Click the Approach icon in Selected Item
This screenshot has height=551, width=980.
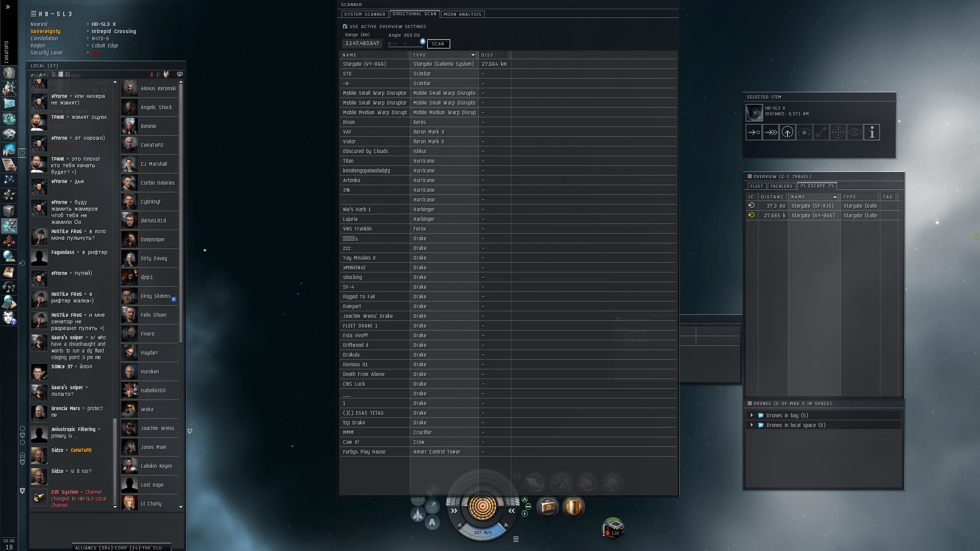753,133
